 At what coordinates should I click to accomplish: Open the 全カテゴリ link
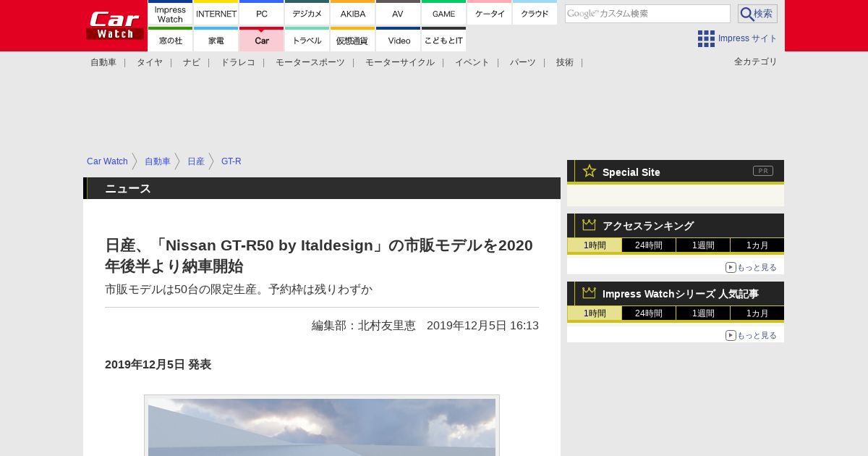pos(756,62)
